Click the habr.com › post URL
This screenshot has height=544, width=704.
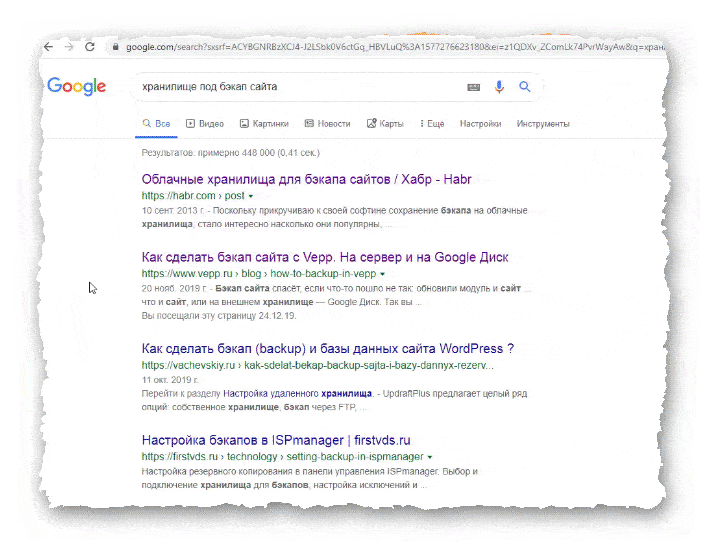193,196
